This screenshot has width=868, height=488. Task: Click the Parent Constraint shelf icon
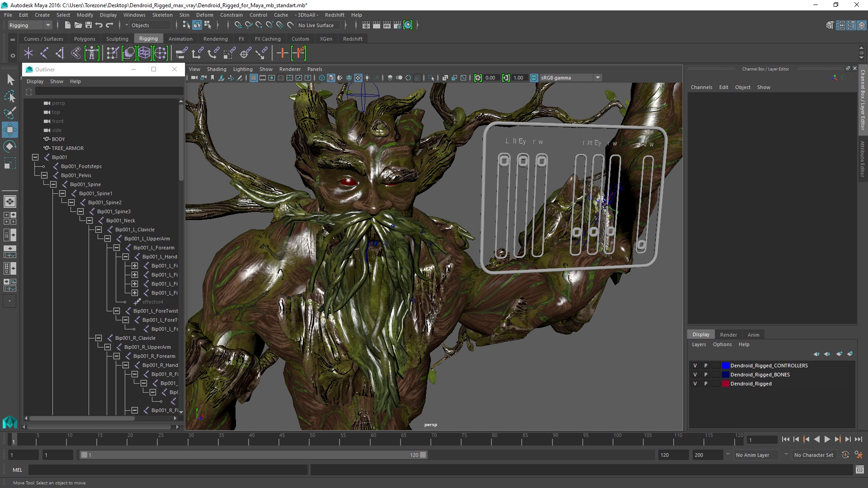181,53
